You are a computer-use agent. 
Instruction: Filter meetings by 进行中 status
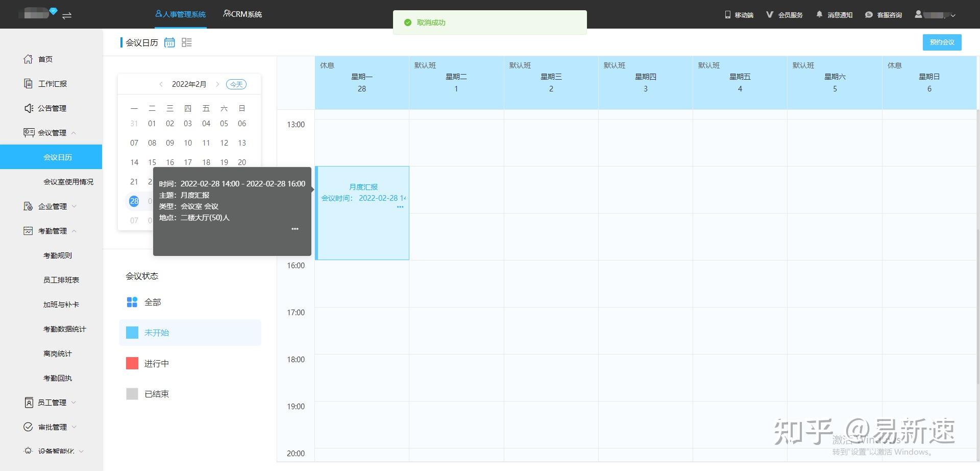[190, 363]
